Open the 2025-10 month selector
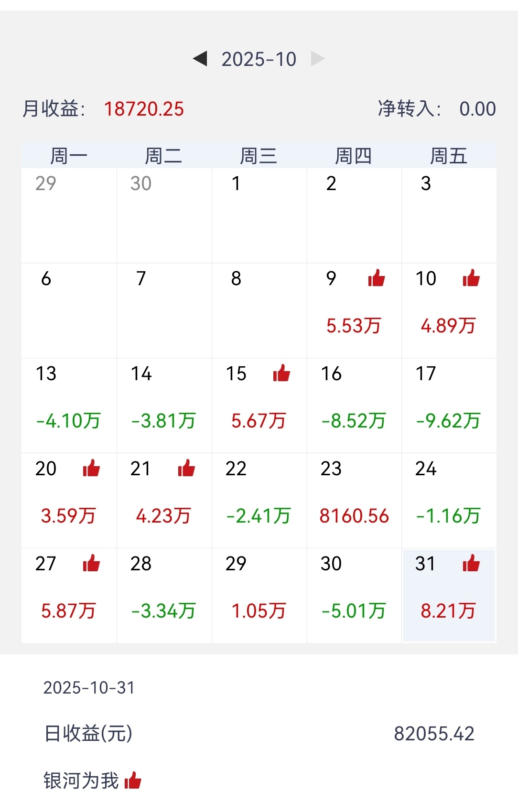518x812 pixels. 259,59
